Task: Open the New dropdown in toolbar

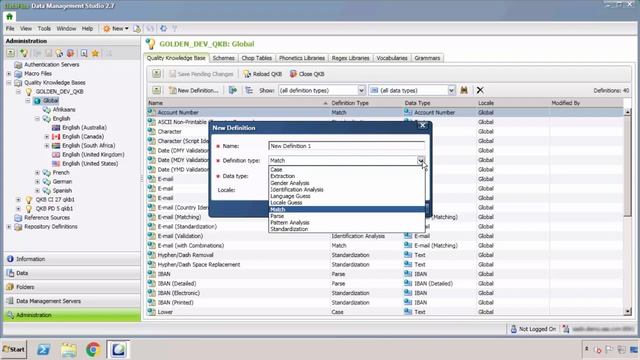Action: point(116,29)
